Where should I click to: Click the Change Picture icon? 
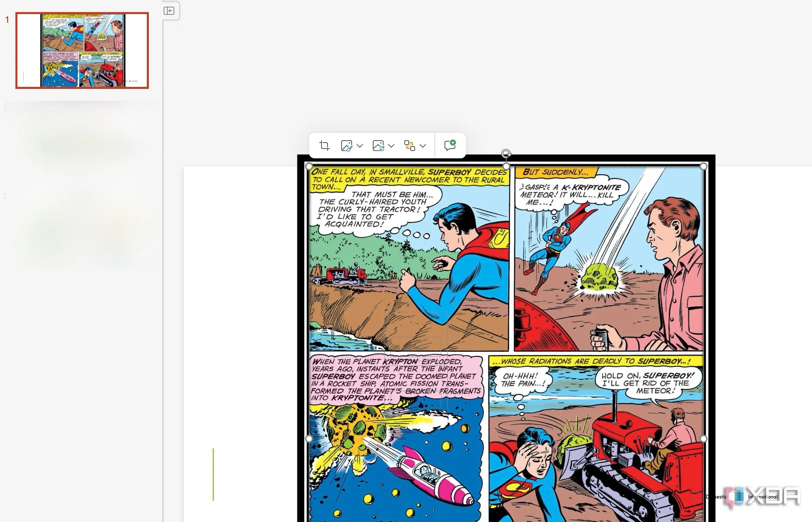pyautogui.click(x=378, y=146)
